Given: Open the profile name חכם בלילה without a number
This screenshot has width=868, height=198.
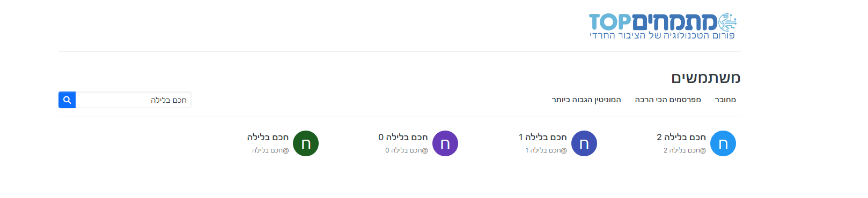Looking at the screenshot, I should [x=268, y=137].
